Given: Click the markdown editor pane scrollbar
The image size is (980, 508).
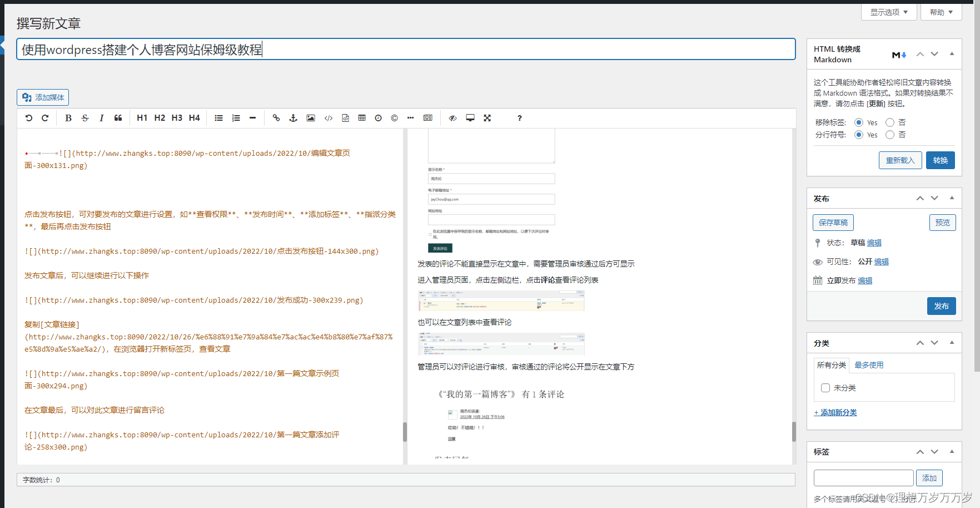Looking at the screenshot, I should pyautogui.click(x=405, y=432).
